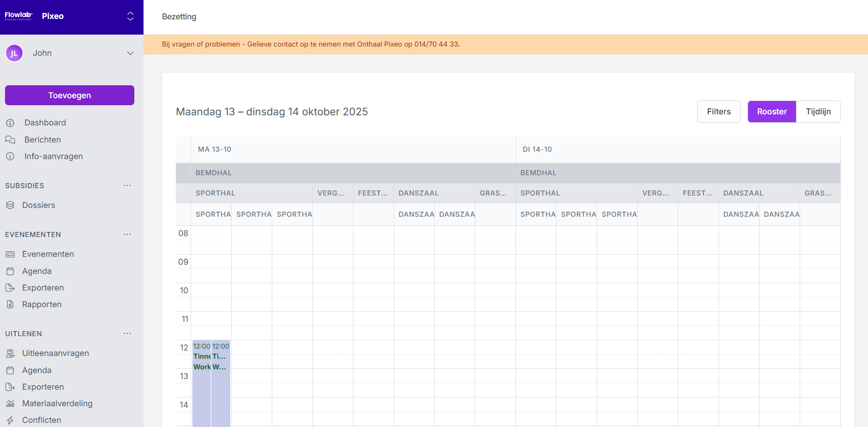Image resolution: width=868 pixels, height=427 pixels.
Task: Click the Conflicten lightning bolt icon
Action: (10, 420)
